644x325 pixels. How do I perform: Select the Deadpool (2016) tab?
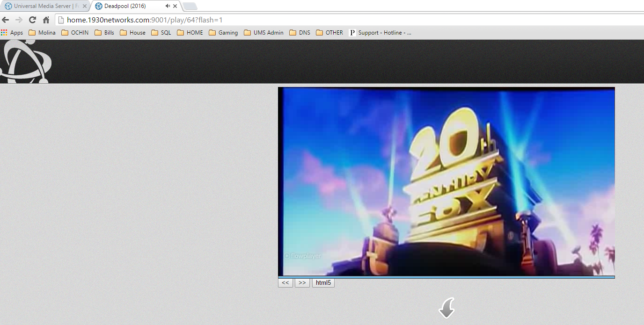pyautogui.click(x=134, y=6)
